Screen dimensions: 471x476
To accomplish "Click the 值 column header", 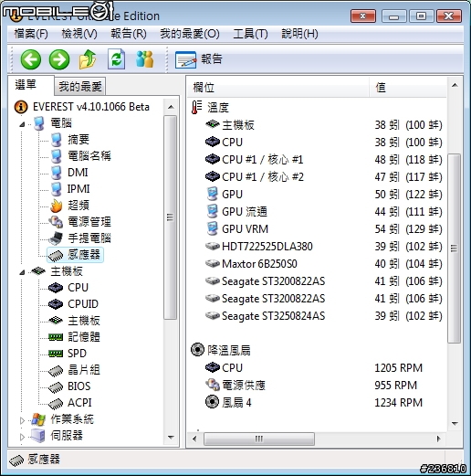I will coord(408,88).
